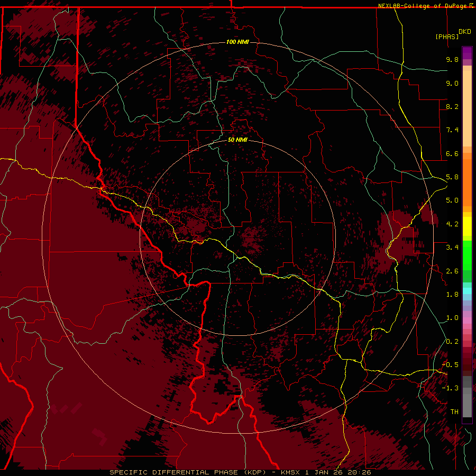Click the TH threshold label on legend
Image resolution: width=476 pixels, height=476 pixels.
point(454,412)
